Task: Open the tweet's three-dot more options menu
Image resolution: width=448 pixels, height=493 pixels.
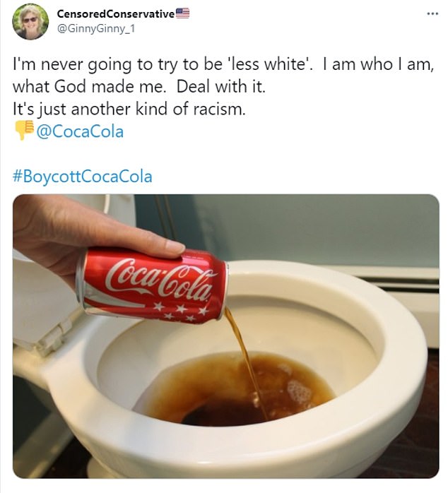Action: 432,14
